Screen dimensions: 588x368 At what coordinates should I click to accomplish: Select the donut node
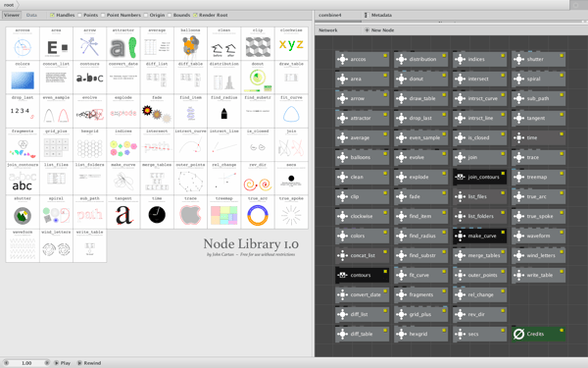point(420,79)
